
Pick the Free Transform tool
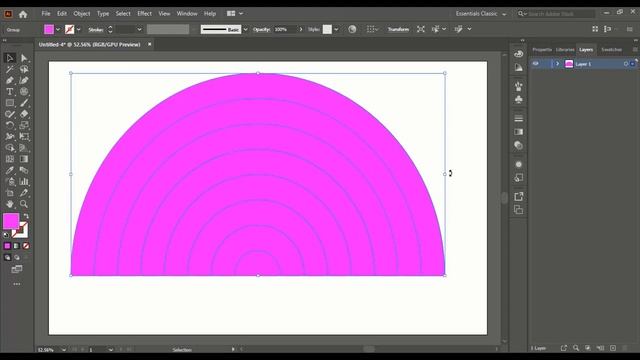point(24,137)
